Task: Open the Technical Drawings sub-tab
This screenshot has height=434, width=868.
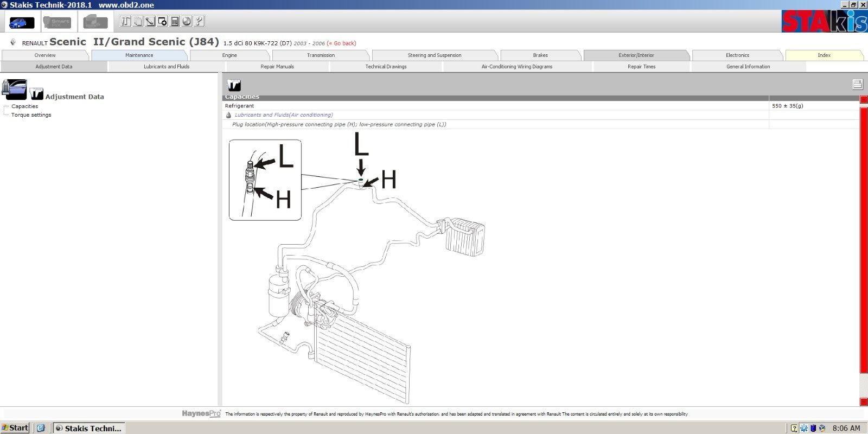Action: point(386,67)
